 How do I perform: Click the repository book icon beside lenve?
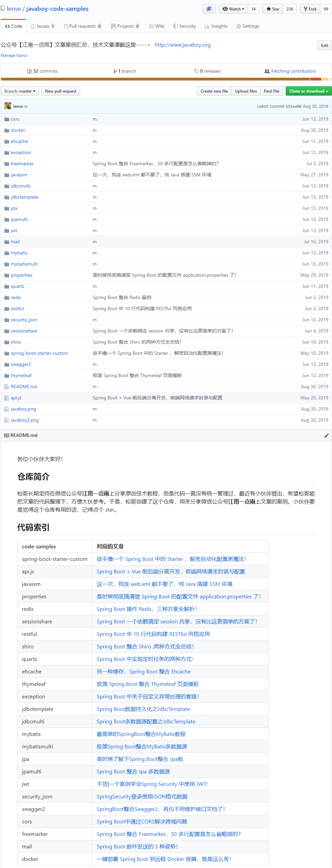(3, 8)
